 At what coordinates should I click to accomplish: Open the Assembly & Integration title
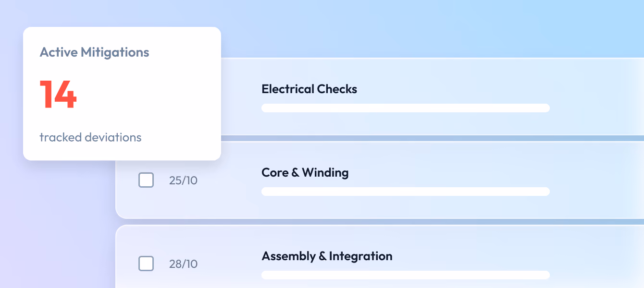pyautogui.click(x=327, y=256)
